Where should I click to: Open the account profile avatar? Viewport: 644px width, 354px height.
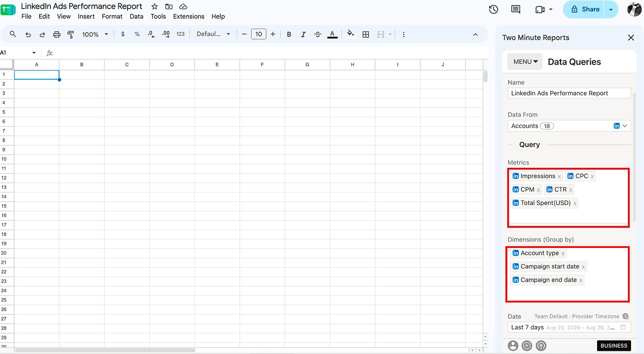[x=635, y=9]
